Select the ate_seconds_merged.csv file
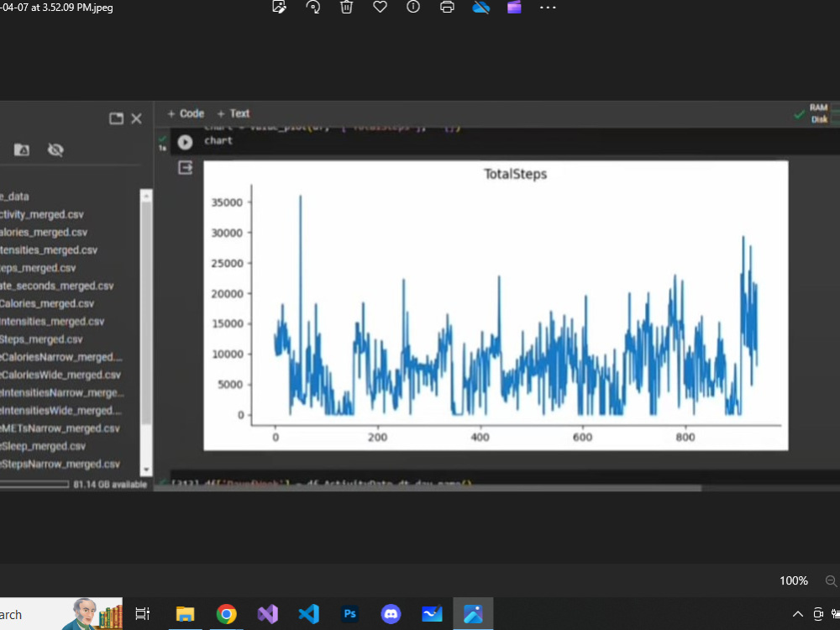Viewport: 840px width, 630px height. click(57, 286)
